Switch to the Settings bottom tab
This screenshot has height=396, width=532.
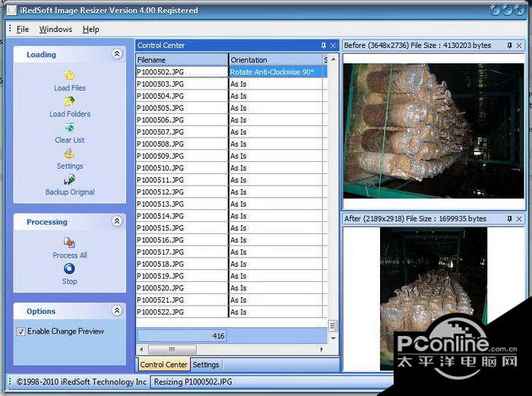pyautogui.click(x=206, y=364)
